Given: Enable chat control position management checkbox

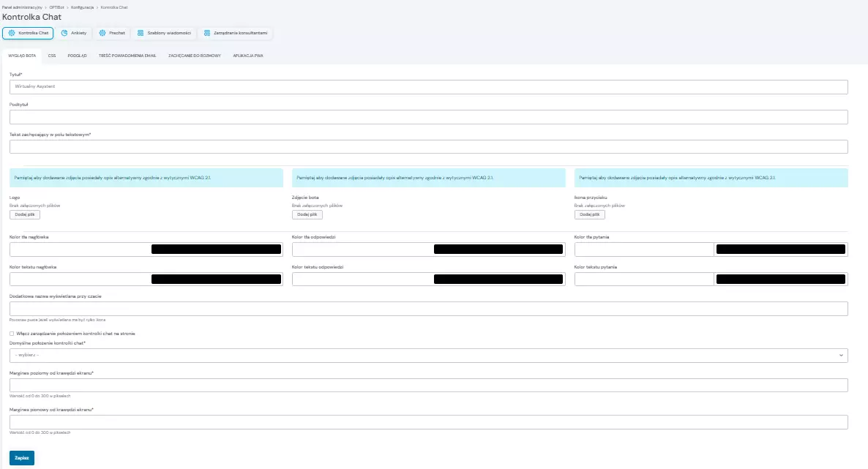Looking at the screenshot, I should click(12, 333).
